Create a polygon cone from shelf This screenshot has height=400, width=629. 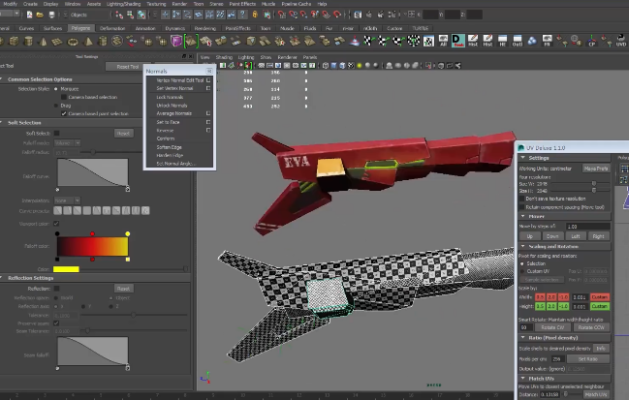coord(43,41)
